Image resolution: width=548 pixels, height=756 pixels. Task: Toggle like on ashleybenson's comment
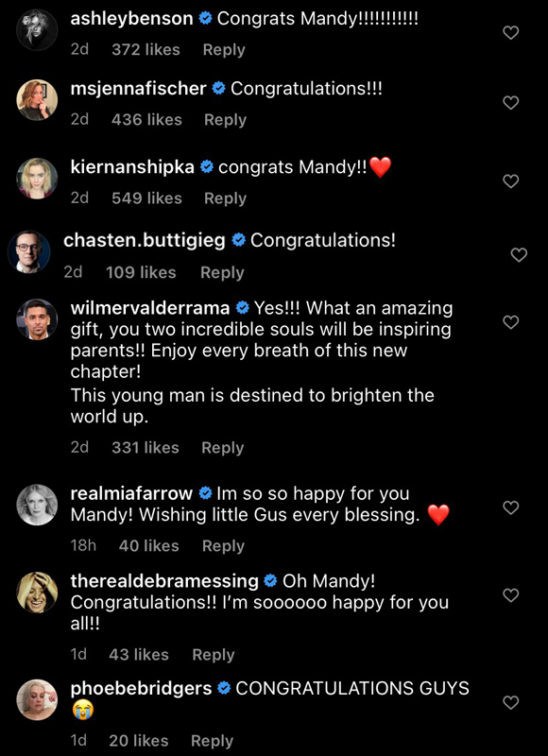tap(511, 31)
